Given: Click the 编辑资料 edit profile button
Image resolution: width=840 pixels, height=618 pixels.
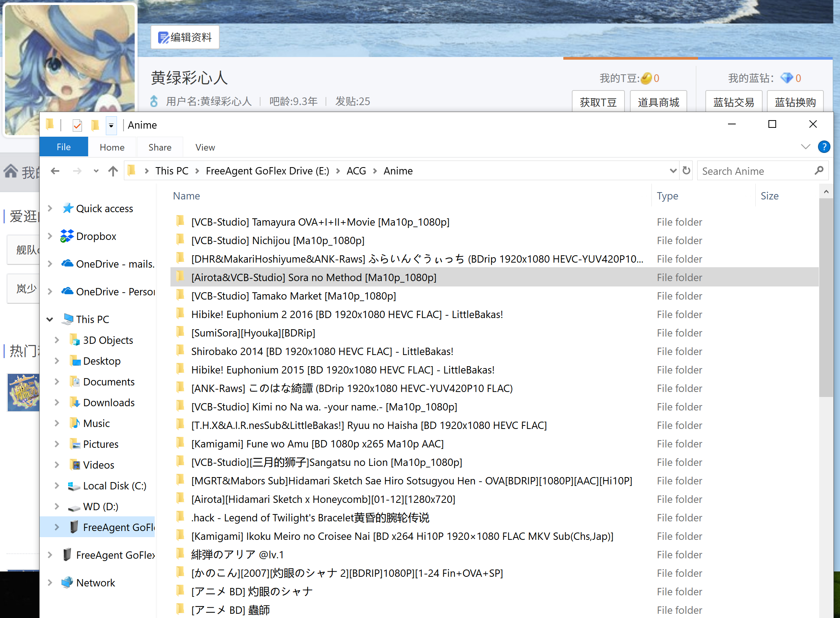Looking at the screenshot, I should [185, 37].
